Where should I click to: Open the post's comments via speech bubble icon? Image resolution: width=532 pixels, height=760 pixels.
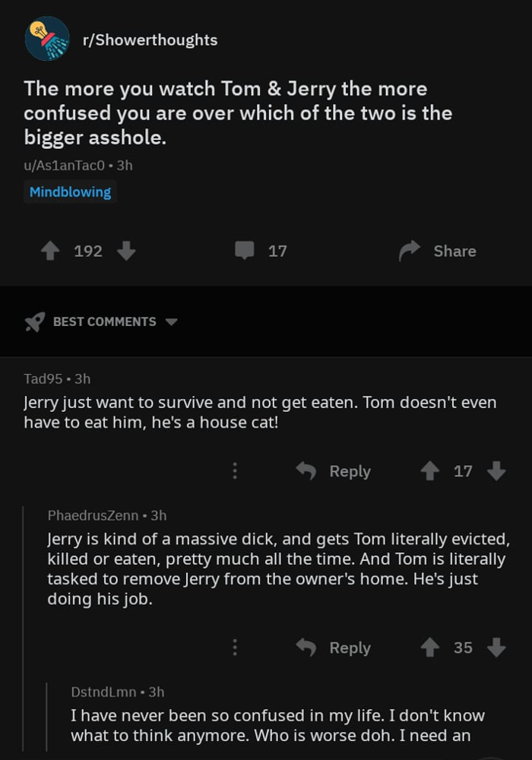[244, 251]
